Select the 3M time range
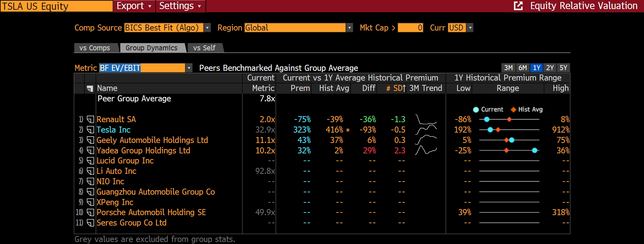Viewport: 644px width, 244px height. pyautogui.click(x=508, y=68)
